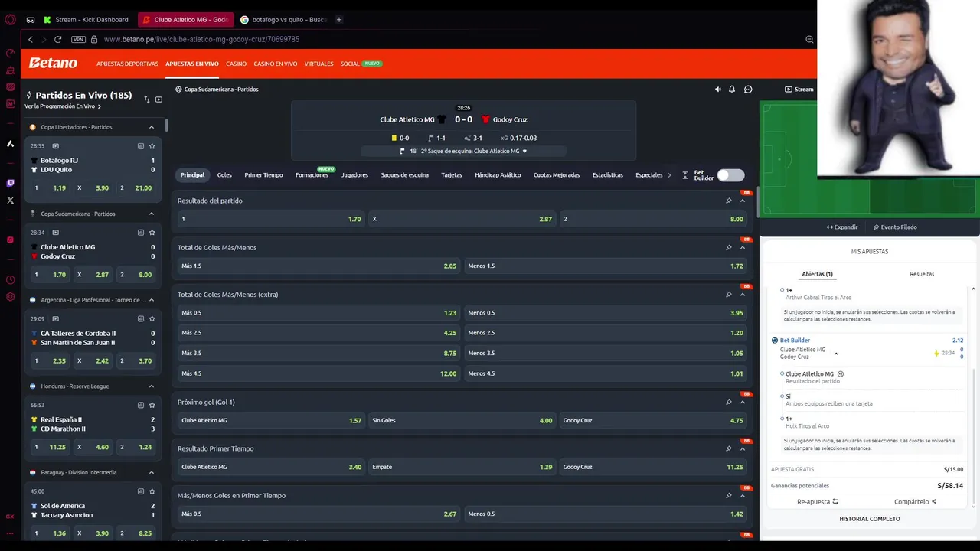The image size is (980, 551).
Task: Collapse the Bet Builder bet details chevron
Action: point(836,354)
